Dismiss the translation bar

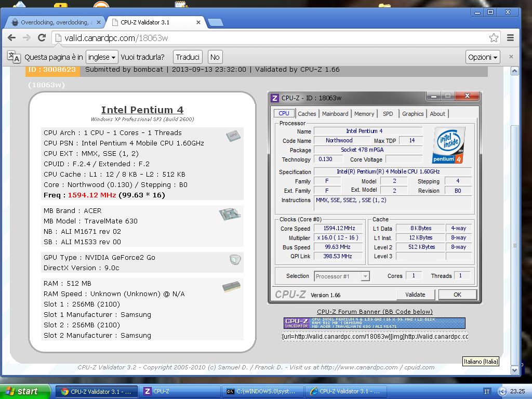tap(511, 57)
